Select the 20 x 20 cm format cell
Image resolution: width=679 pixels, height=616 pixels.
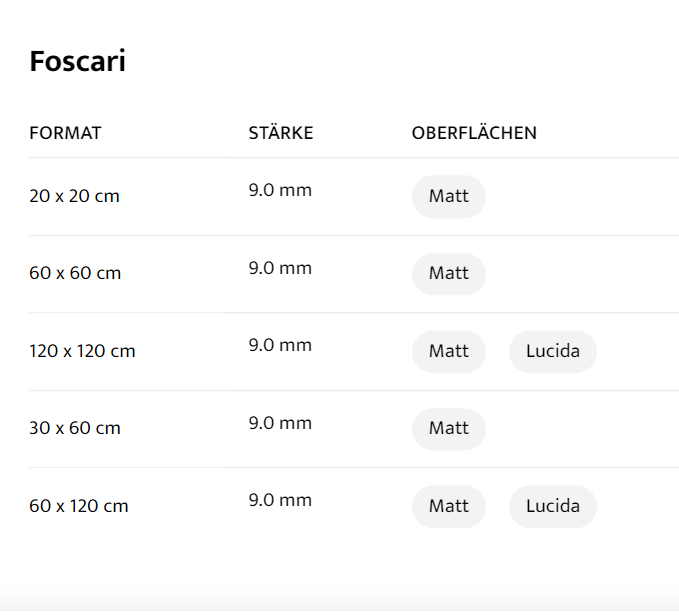click(x=74, y=196)
